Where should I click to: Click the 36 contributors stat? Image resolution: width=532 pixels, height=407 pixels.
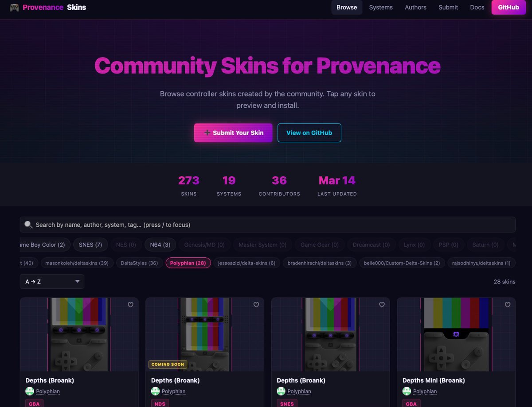[279, 185]
